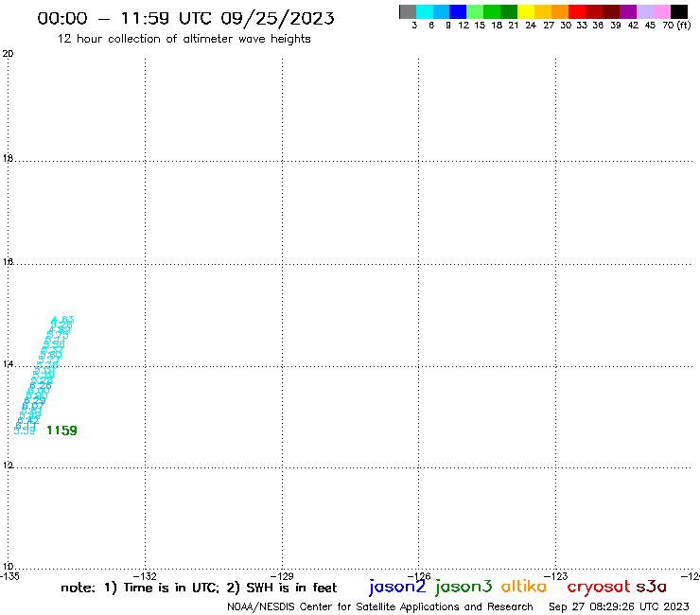The width and height of the screenshot is (700, 615).
Task: Click the longitude -123 axis label
Action: click(x=556, y=576)
